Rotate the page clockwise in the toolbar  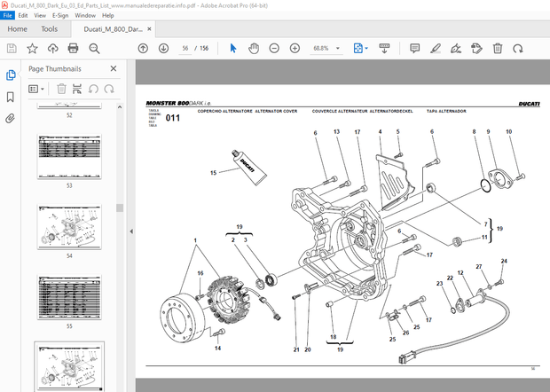tap(518, 49)
